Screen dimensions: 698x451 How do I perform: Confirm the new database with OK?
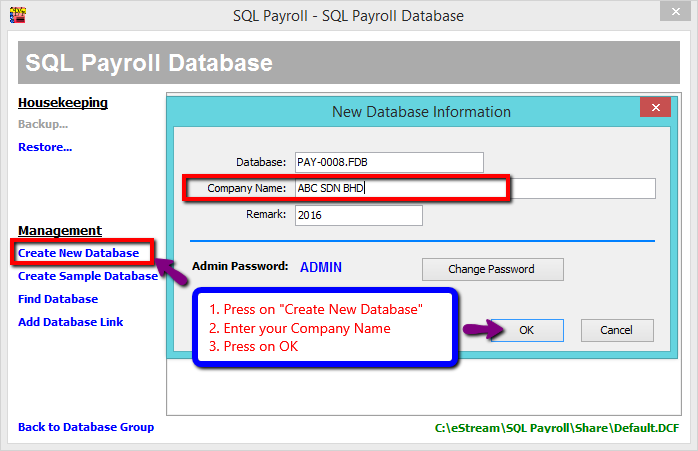(x=526, y=330)
